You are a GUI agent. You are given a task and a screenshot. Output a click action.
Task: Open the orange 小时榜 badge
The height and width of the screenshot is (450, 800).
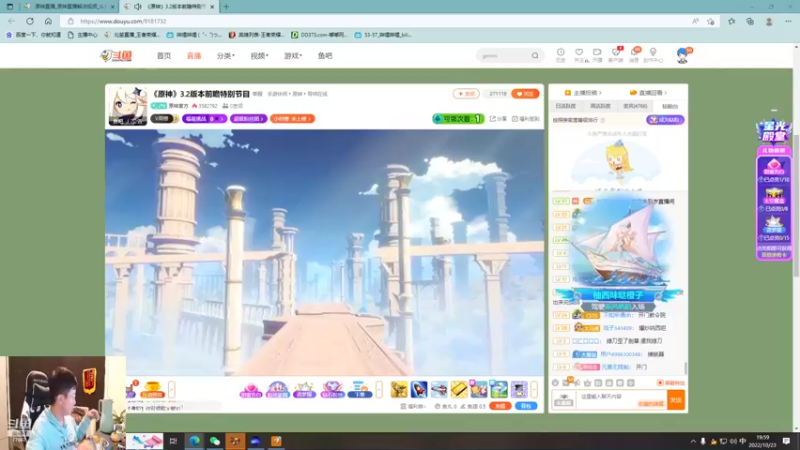coord(292,119)
